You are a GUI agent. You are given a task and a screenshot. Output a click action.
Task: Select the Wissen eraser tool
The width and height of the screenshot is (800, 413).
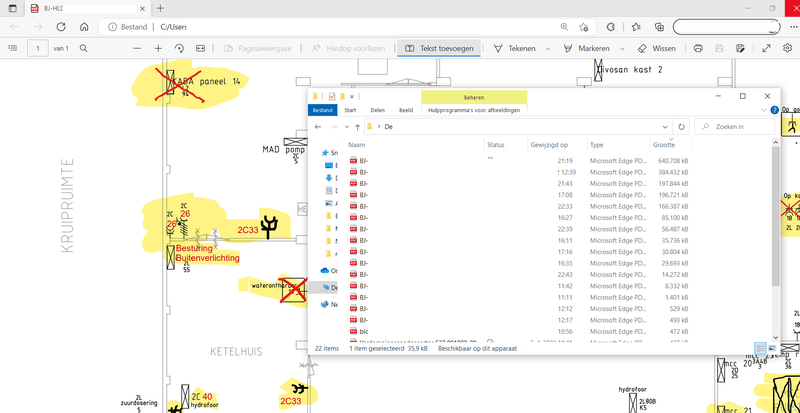click(657, 48)
